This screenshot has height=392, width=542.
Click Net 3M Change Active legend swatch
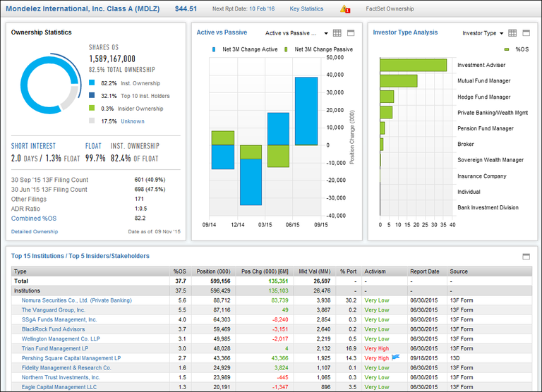coord(214,49)
